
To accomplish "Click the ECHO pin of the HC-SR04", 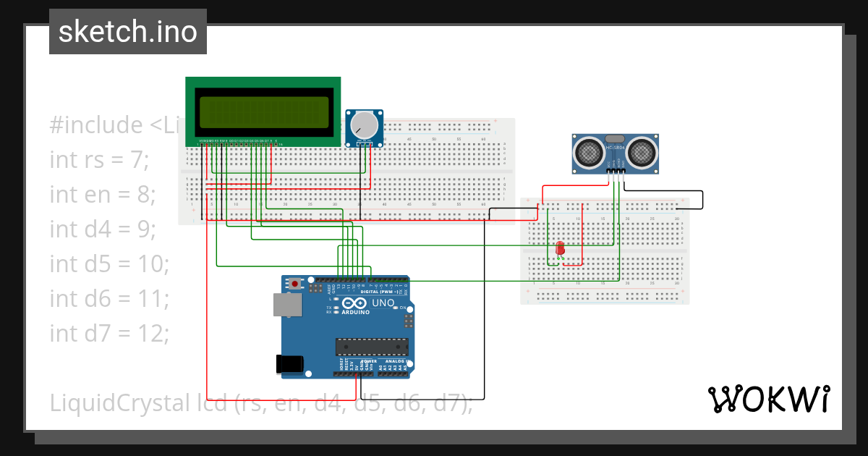I will [618, 170].
